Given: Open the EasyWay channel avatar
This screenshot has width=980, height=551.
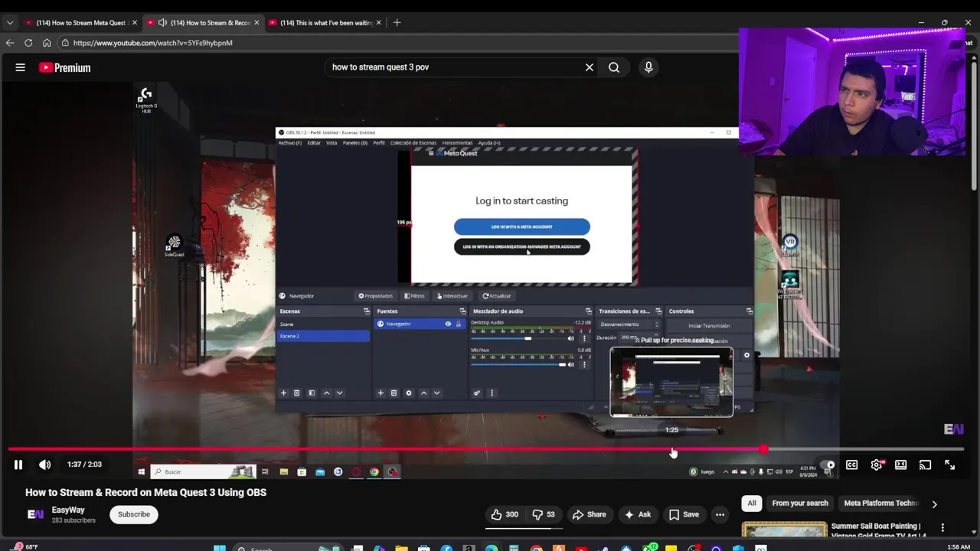Looking at the screenshot, I should tap(36, 514).
